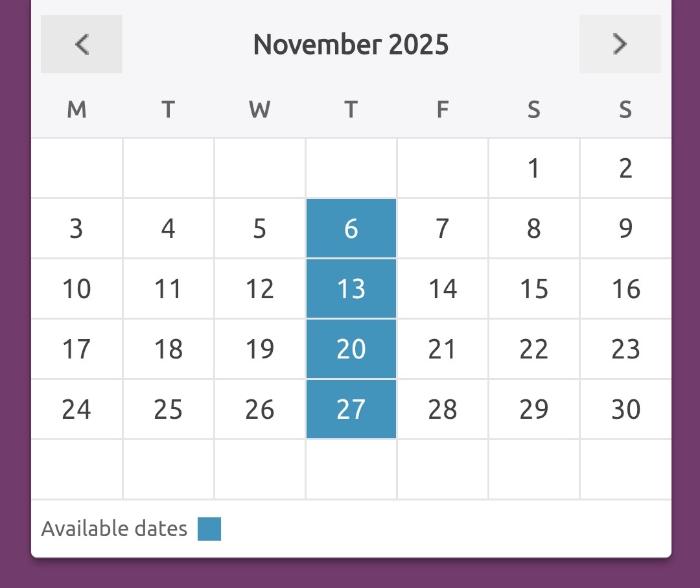Go to the next month
Image resolution: width=700 pixels, height=588 pixels.
click(x=620, y=44)
